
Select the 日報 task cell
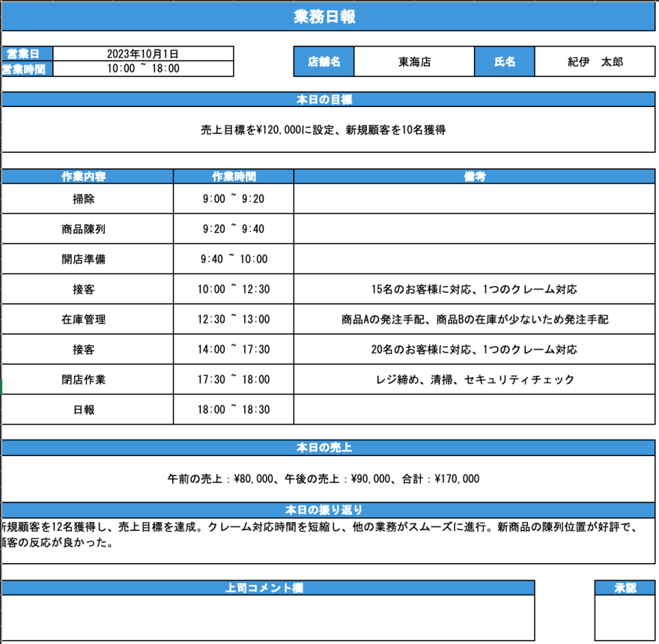(x=88, y=410)
